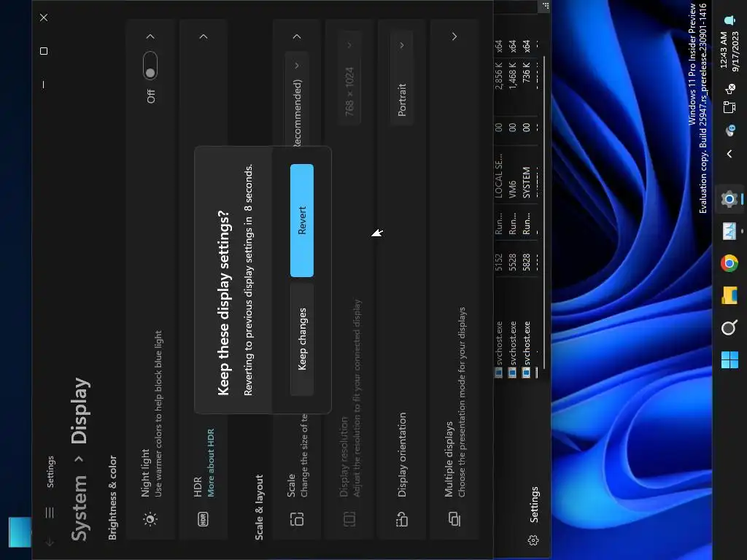This screenshot has width=747, height=560.
Task: Click the Revert button in the dialog
Action: click(x=301, y=220)
